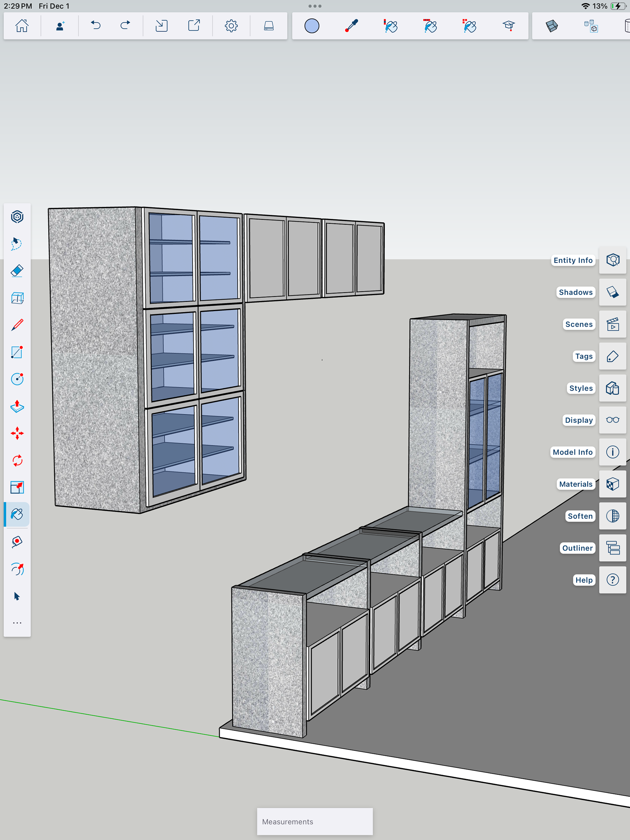This screenshot has width=630, height=840.
Task: Switch to the Outliner panel
Action: 613,548
